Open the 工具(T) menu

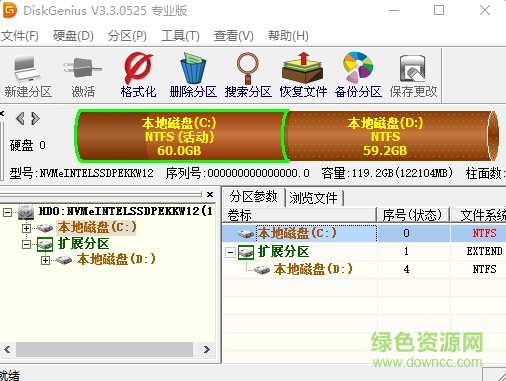180,36
